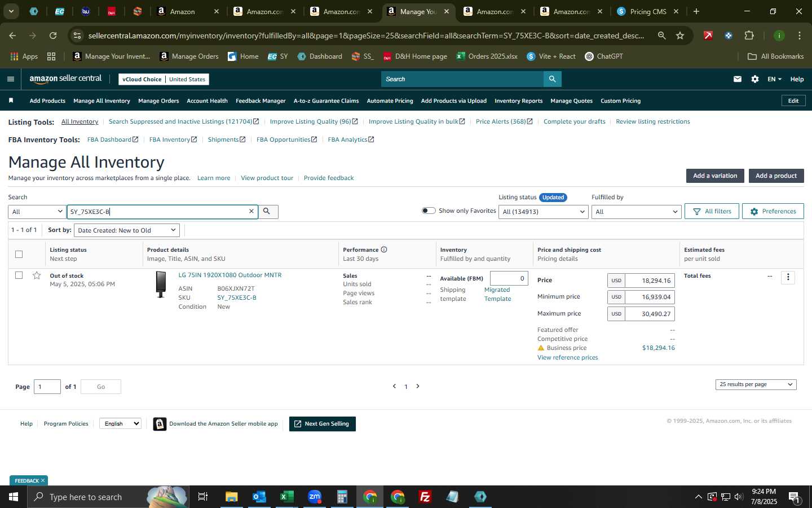Close the FEEDBACK tab with its X

tap(42, 480)
